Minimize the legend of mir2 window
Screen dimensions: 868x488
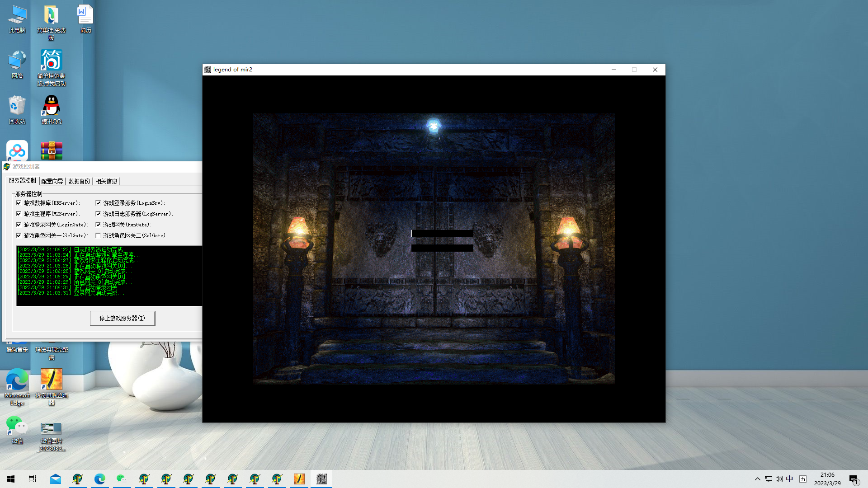tap(614, 70)
